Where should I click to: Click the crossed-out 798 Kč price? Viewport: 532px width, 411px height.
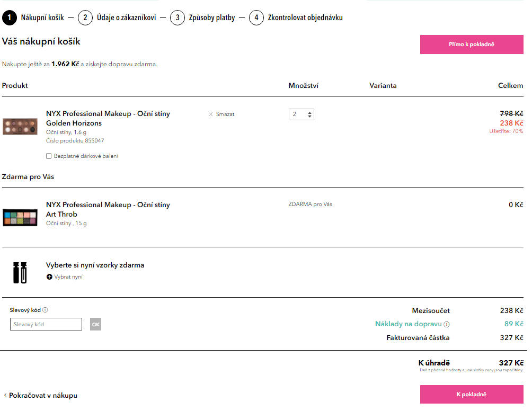(512, 113)
